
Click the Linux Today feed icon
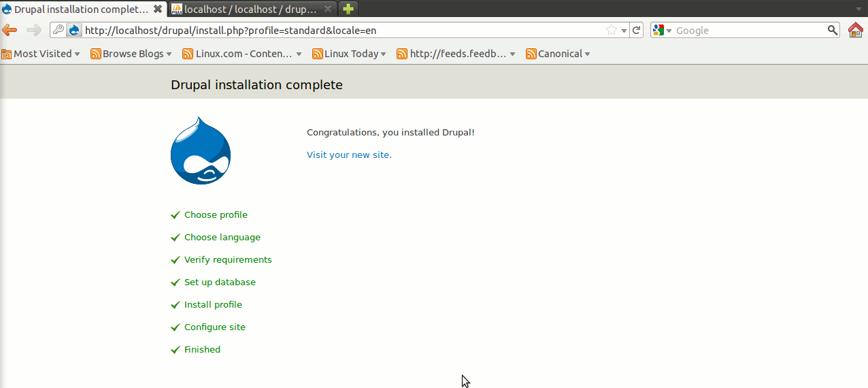point(318,54)
